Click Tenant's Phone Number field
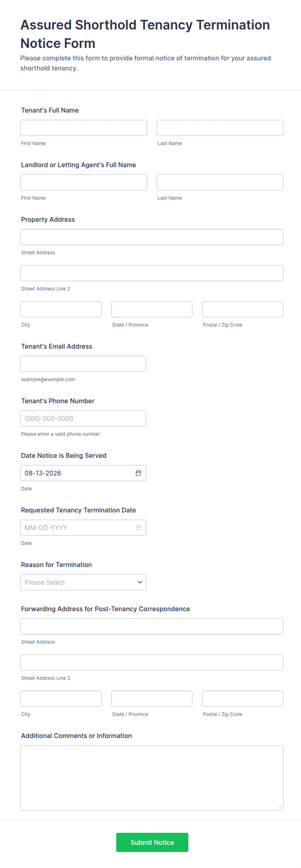The width and height of the screenshot is (301, 868). pyautogui.click(x=83, y=419)
